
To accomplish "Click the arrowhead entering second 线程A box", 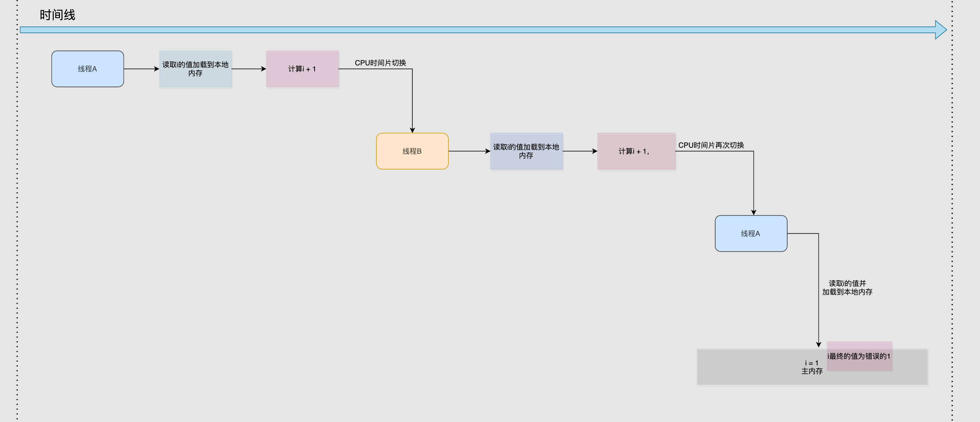I will 753,212.
